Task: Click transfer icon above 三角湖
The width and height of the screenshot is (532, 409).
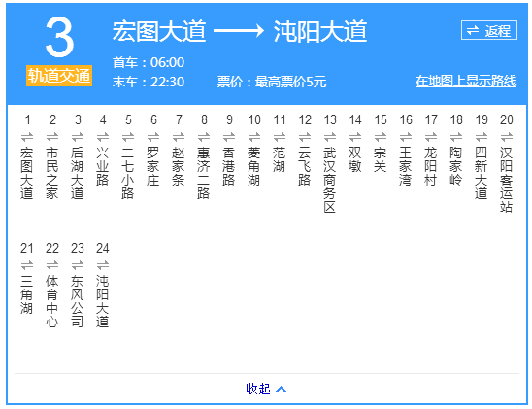Action: point(27,265)
